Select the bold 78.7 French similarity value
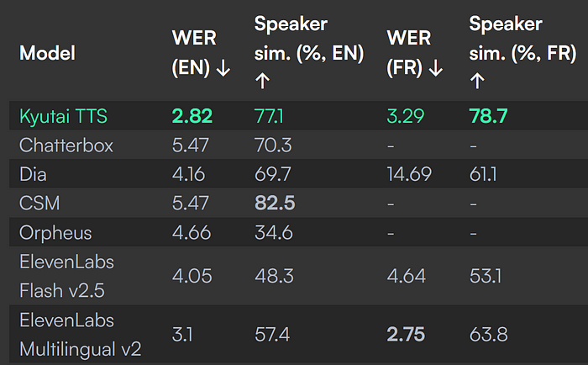The width and height of the screenshot is (588, 365). point(489,116)
